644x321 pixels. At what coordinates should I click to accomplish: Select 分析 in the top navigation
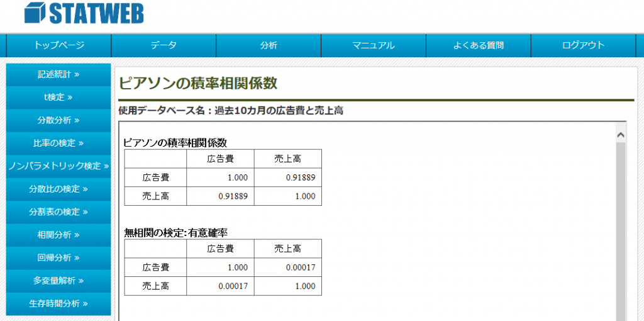tap(269, 45)
